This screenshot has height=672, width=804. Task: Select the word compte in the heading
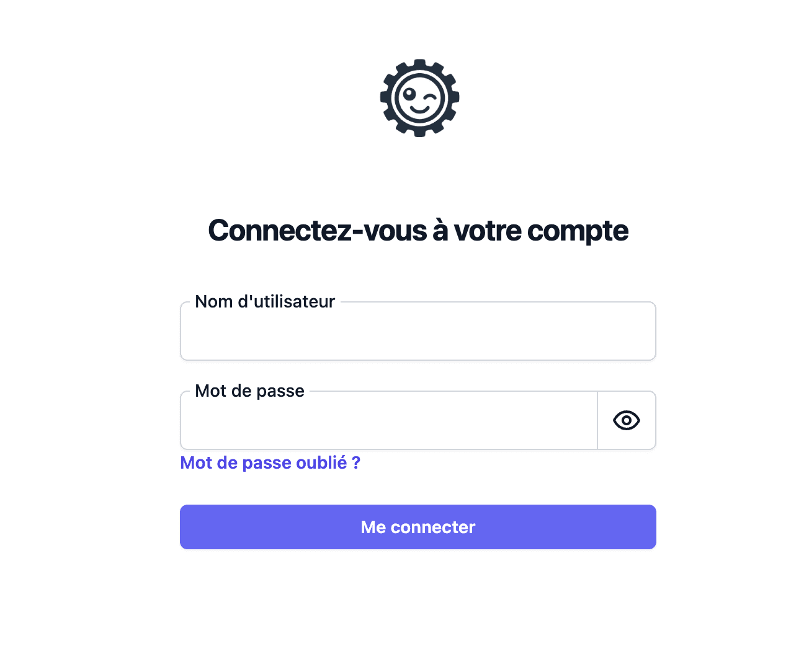578,232
